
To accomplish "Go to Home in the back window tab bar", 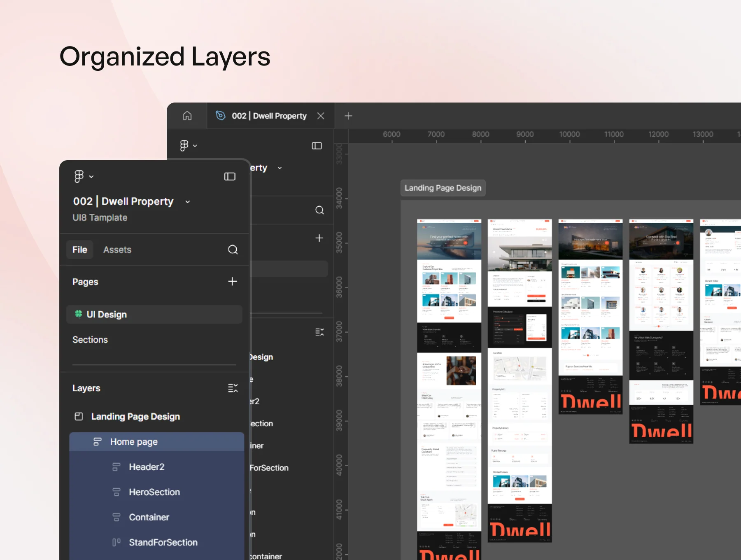I will click(187, 116).
